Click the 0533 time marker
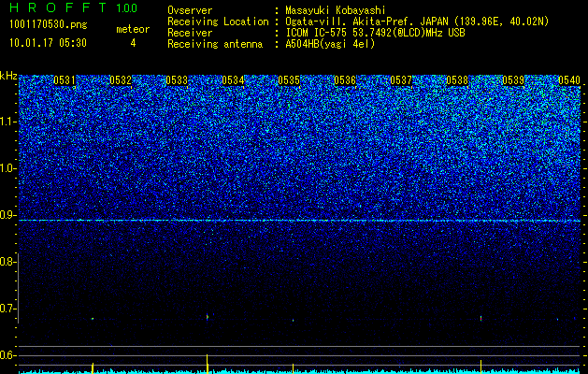Screen dimensions: 588x374 point(177,80)
